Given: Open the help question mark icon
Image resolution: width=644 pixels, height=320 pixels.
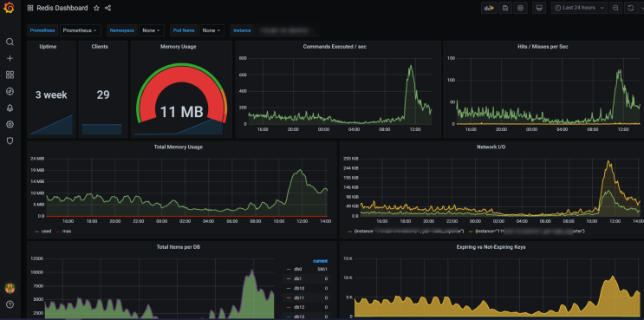Looking at the screenshot, I should (x=10, y=304).
